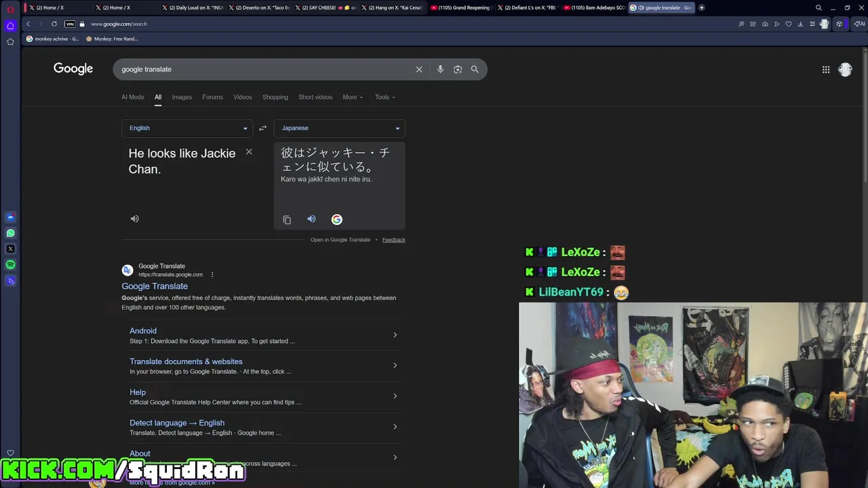
Task: Open the Google Translate result options menu
Action: tap(212, 274)
